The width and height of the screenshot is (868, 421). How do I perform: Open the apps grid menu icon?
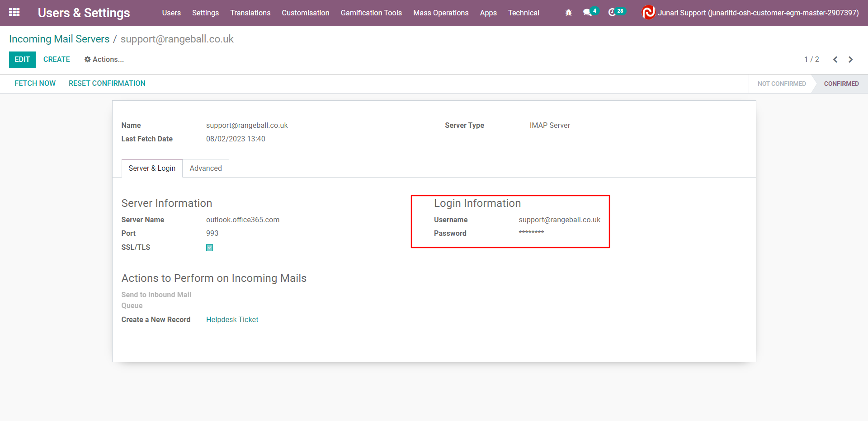[14, 13]
